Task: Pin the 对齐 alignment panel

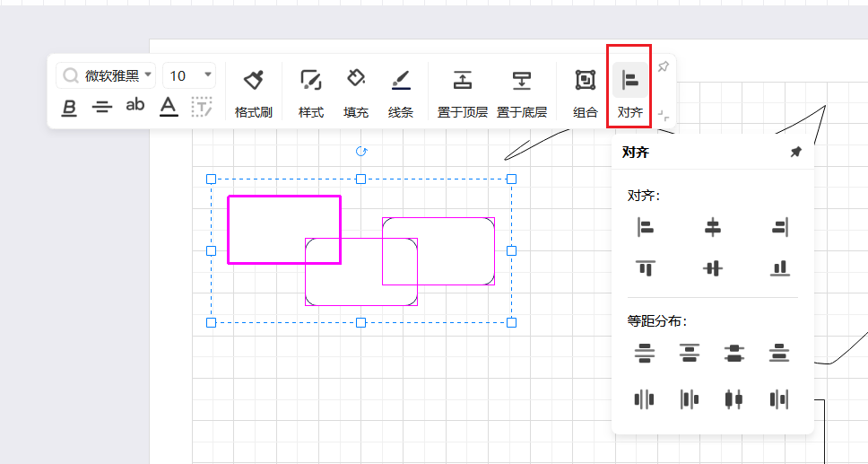Action: pyautogui.click(x=795, y=153)
